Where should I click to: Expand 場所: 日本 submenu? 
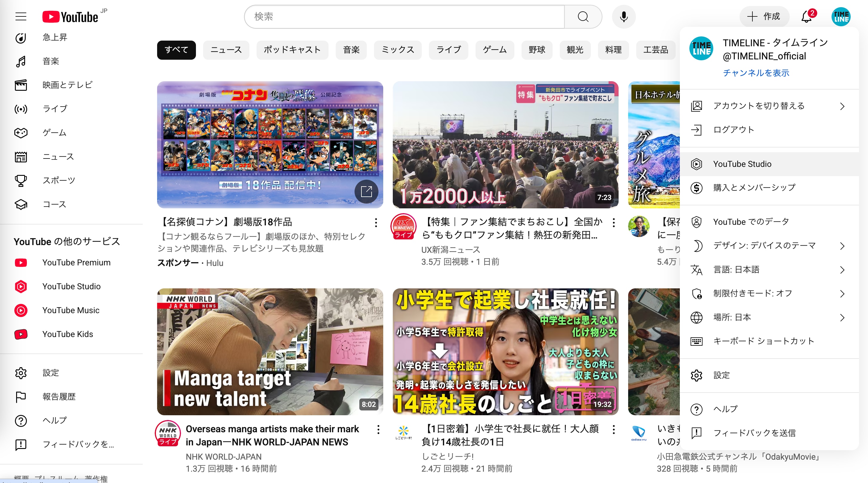(x=769, y=318)
